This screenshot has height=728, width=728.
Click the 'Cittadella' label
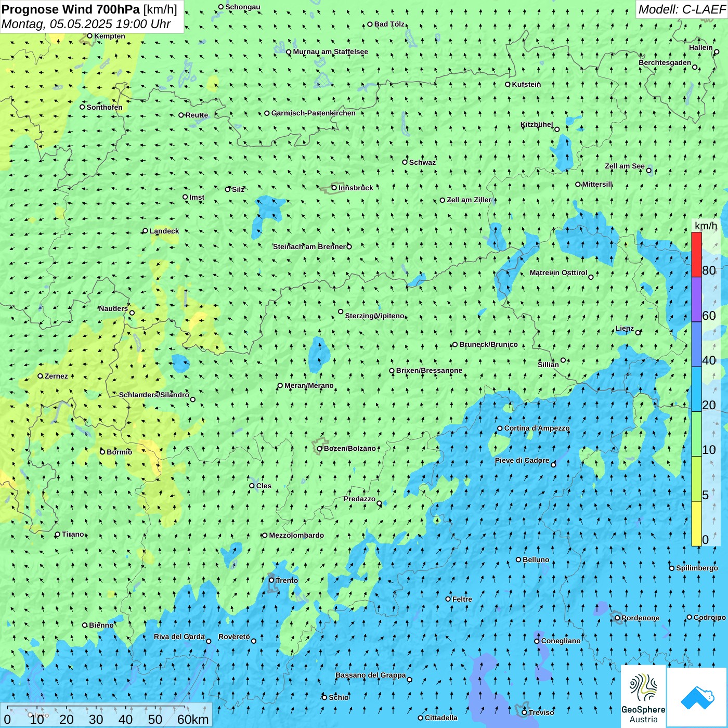pyautogui.click(x=441, y=718)
